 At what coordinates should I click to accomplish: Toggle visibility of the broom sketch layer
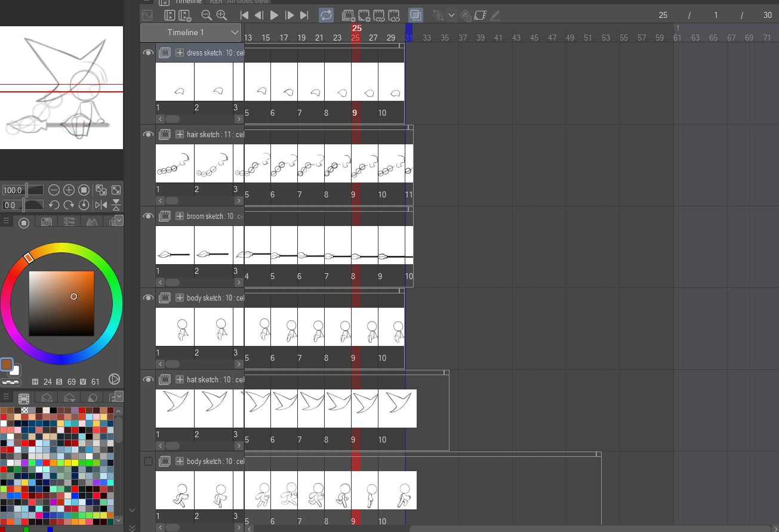[147, 216]
